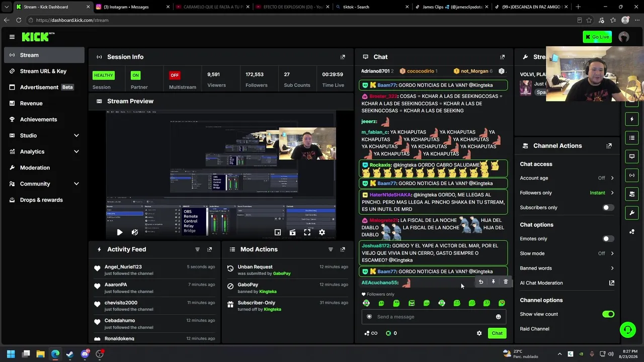Open AI Chat Moderation link
Viewport: 644px width, 362px height.
point(567,283)
